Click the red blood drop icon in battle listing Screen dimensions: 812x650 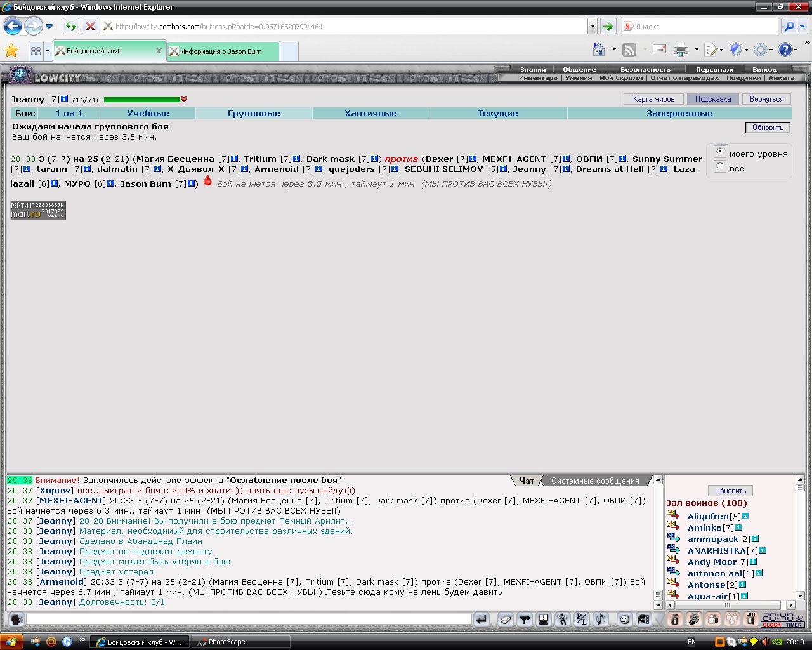207,181
